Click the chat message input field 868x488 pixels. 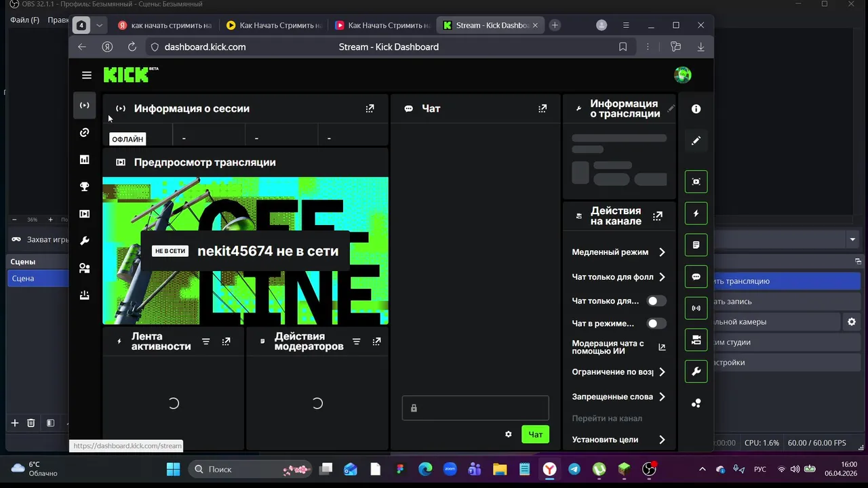(x=475, y=408)
